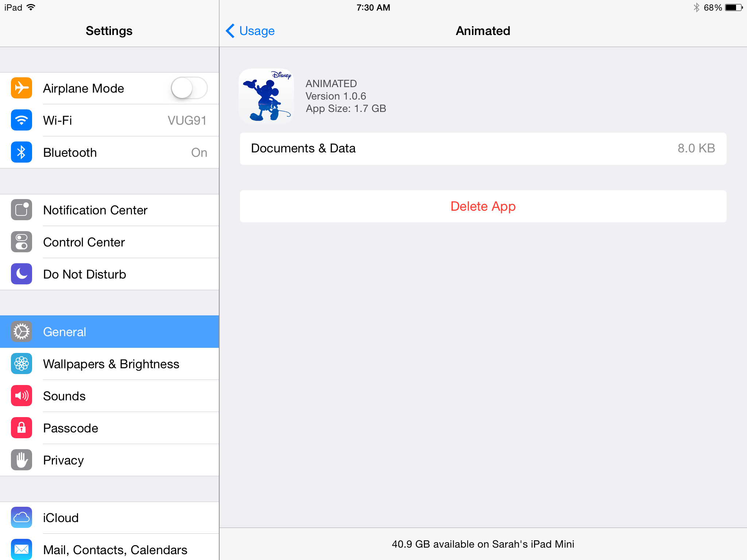Viewport: 747px width, 560px height.
Task: Open Wallpapers & Brightness settings
Action: [109, 364]
